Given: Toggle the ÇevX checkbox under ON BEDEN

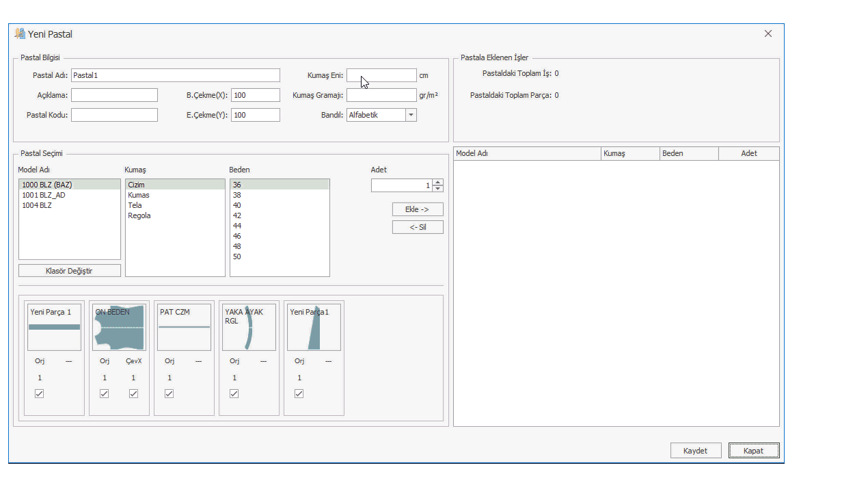Looking at the screenshot, I should (133, 393).
